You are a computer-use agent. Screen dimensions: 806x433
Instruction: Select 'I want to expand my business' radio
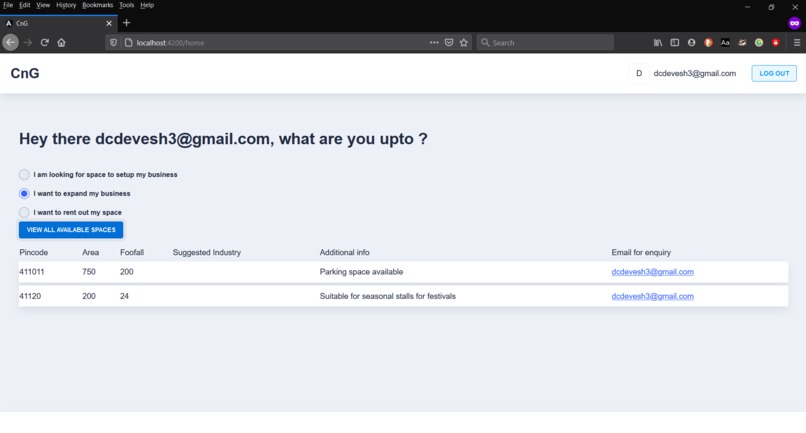click(x=24, y=194)
